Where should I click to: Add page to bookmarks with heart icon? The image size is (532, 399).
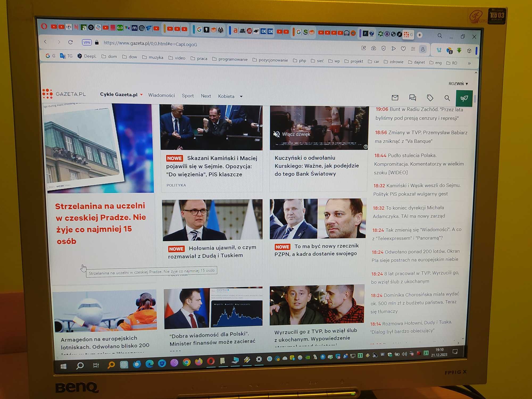(403, 49)
